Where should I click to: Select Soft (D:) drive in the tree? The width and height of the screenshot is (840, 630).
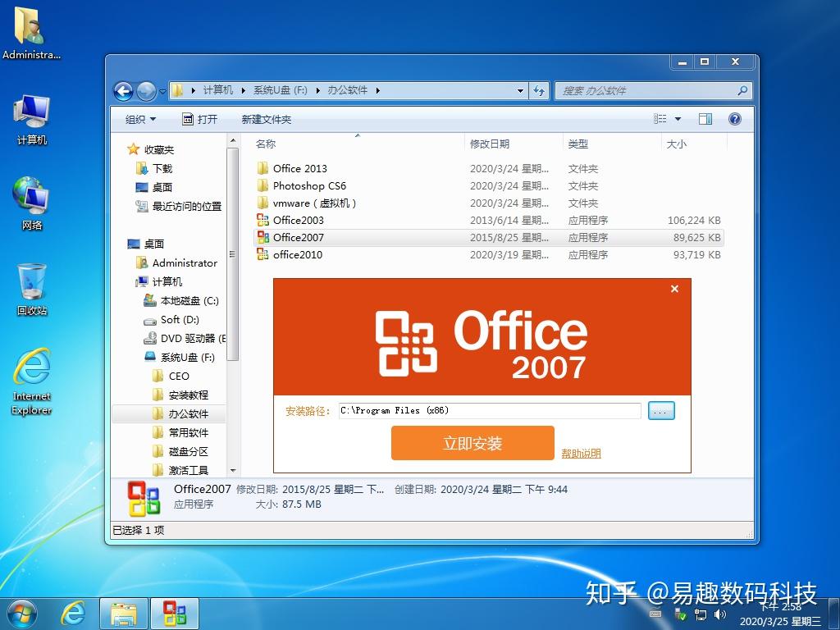(x=171, y=320)
